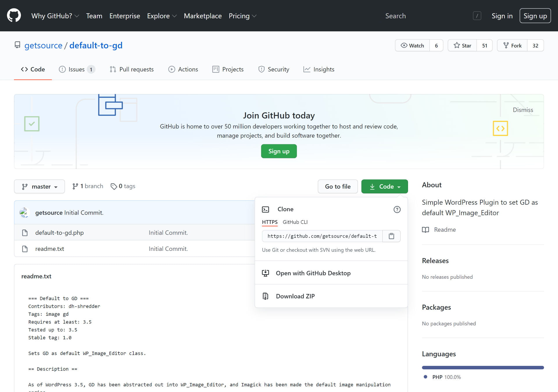
Task: Click the help question mark in Clone popup
Action: [397, 209]
